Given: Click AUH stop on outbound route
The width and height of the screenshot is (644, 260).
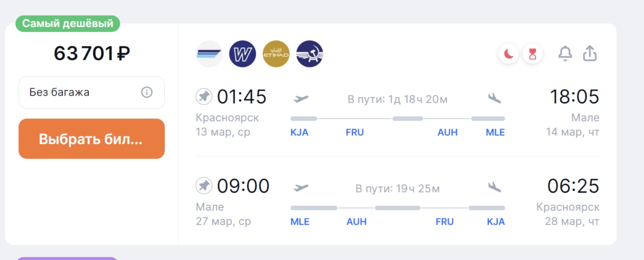Looking at the screenshot, I should click(x=447, y=132).
